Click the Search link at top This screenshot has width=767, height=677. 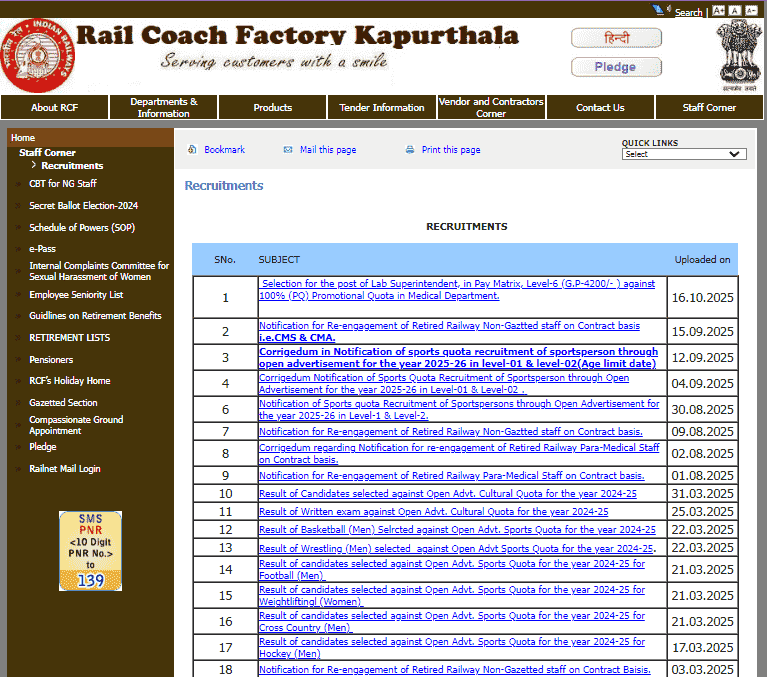click(x=688, y=12)
